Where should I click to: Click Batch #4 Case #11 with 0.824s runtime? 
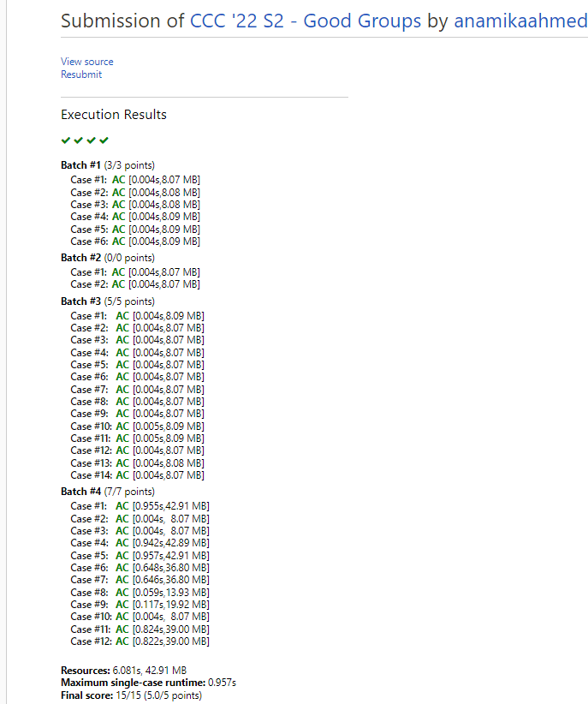coord(140,629)
